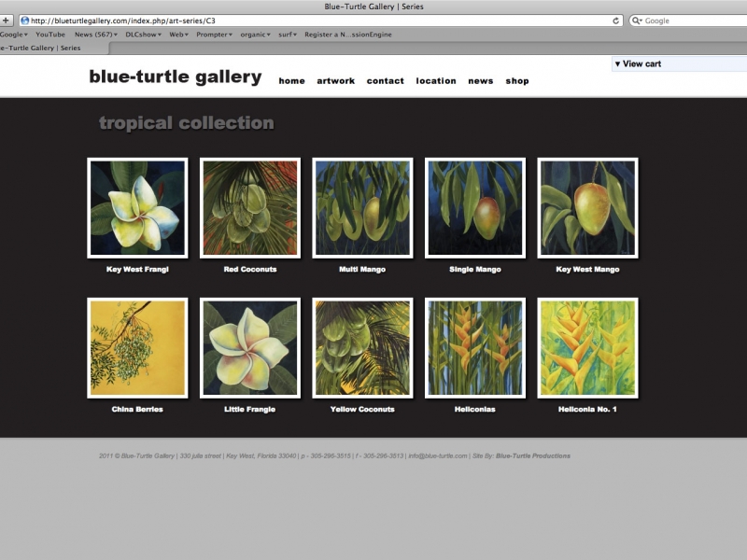Click the URL address field

[321, 21]
